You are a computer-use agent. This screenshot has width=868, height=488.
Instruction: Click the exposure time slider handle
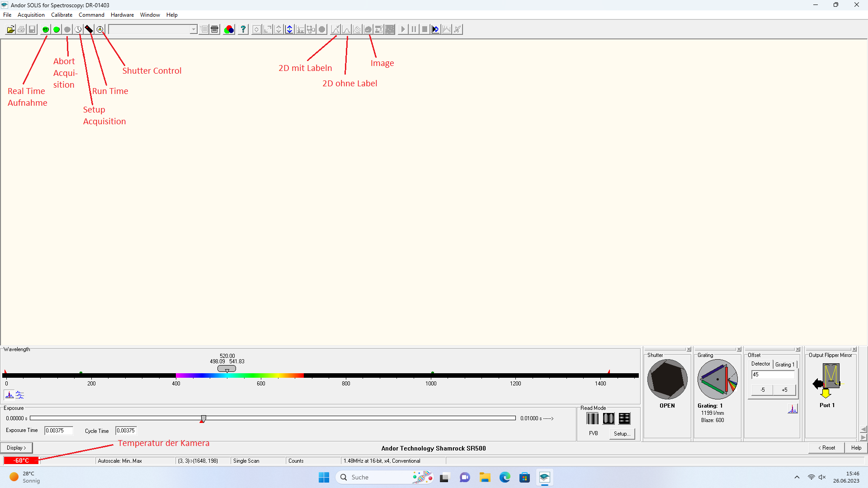tap(203, 418)
